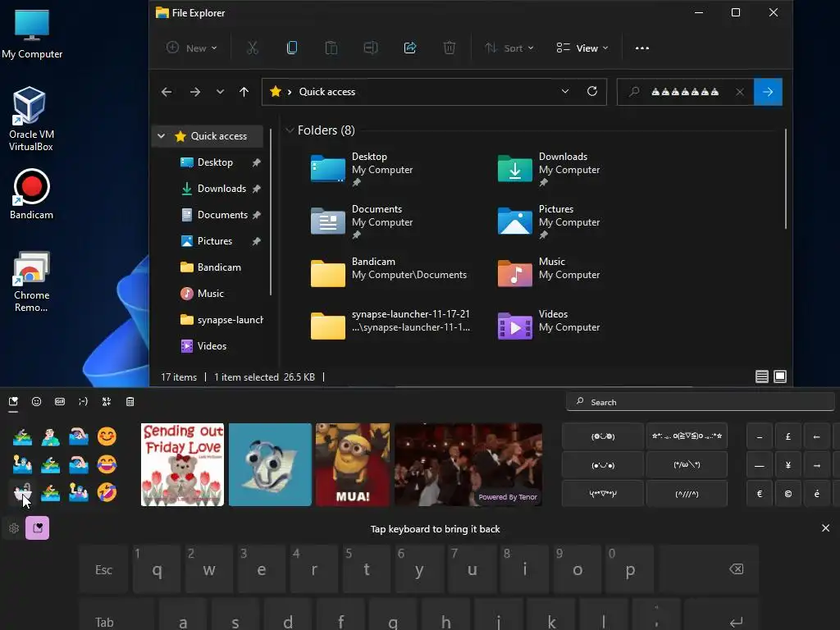Open the Symbols tab in the emoji panel

pos(107,402)
